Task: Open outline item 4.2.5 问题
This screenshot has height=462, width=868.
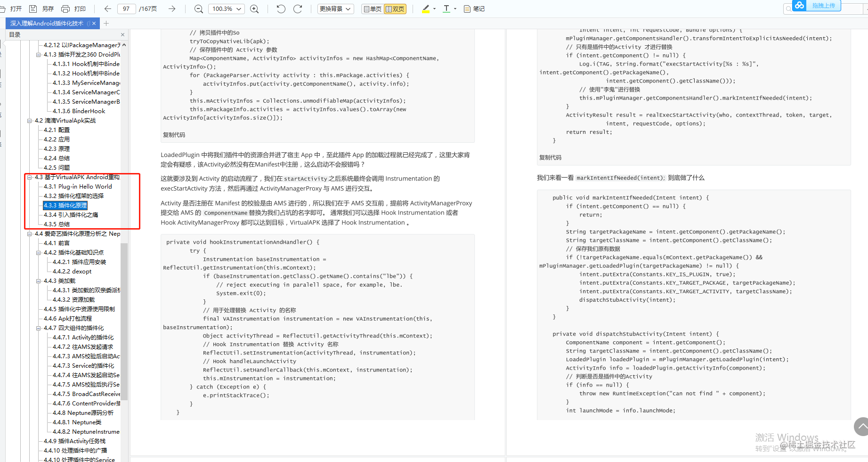Action: coord(57,168)
